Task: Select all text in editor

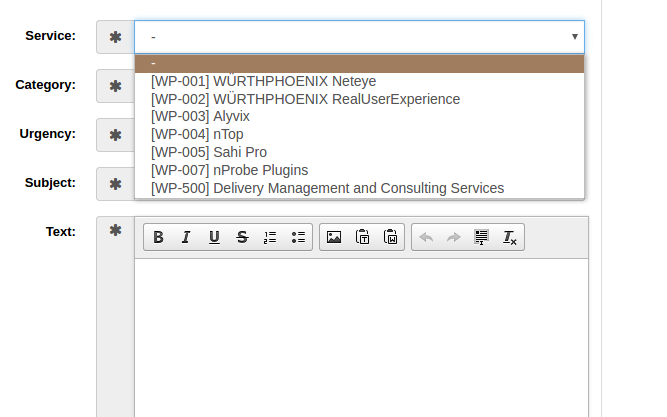Action: [482, 237]
